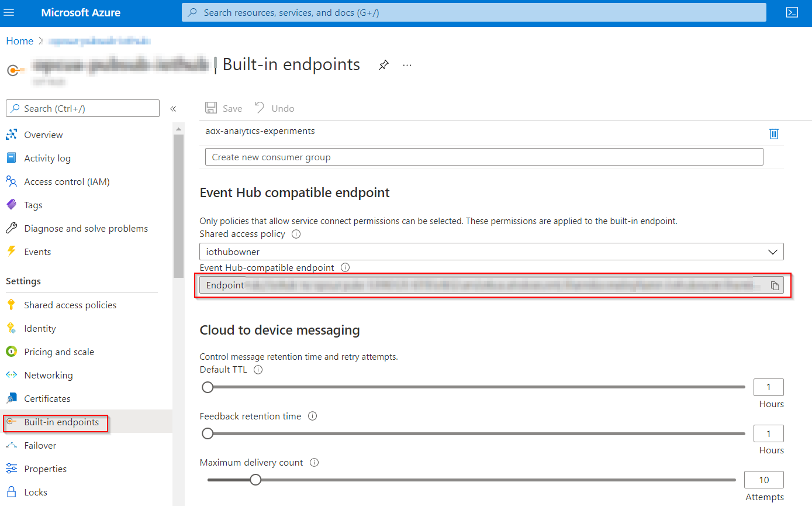
Task: Open Activity log in the left menu
Action: coord(47,158)
